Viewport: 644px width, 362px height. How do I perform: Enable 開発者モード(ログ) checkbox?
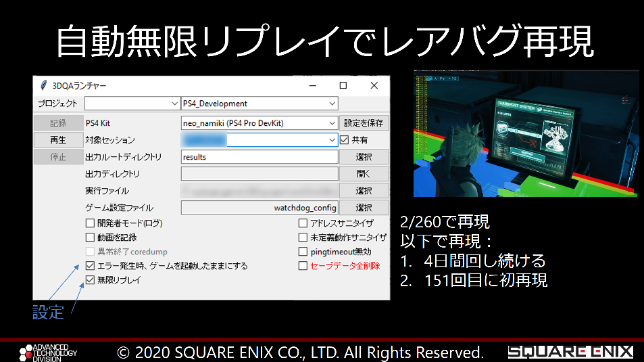pyautogui.click(x=90, y=223)
